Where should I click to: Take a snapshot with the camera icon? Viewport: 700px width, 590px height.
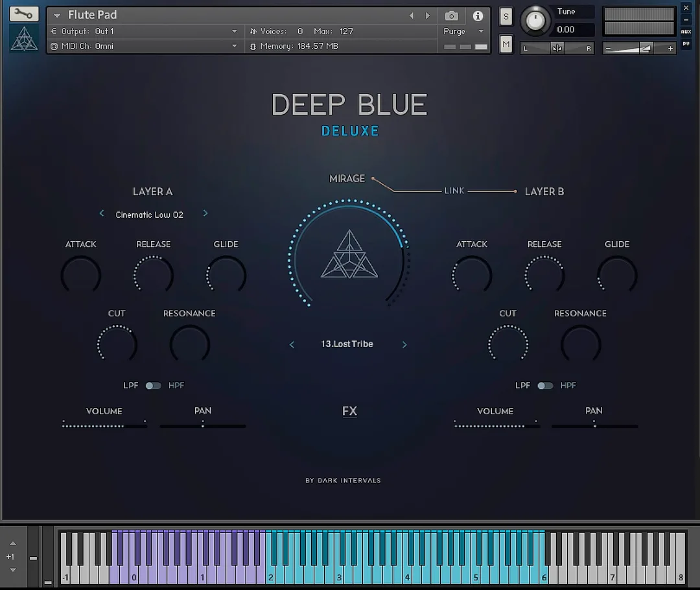point(451,16)
